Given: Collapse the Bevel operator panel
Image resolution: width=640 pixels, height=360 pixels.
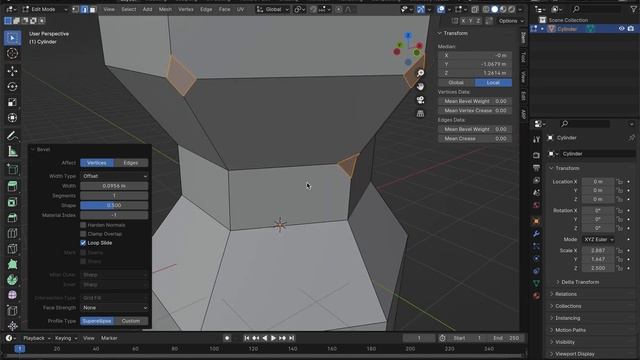Looking at the screenshot, I should pos(33,149).
